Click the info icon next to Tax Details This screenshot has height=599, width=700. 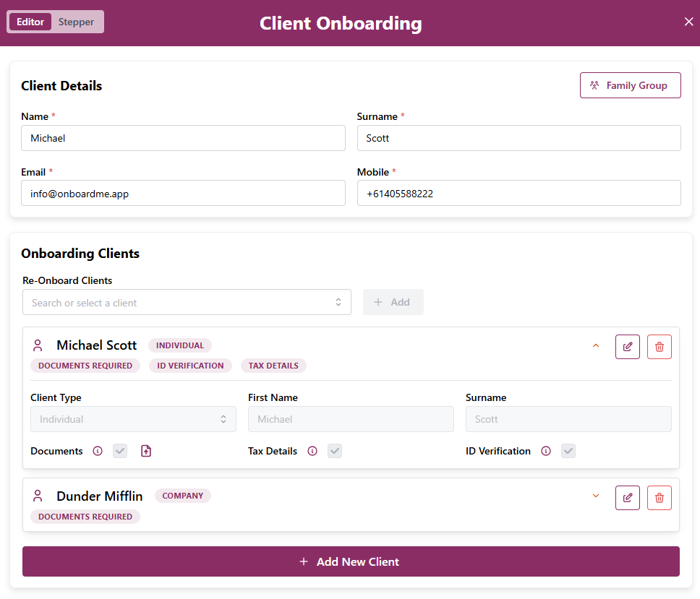312,451
